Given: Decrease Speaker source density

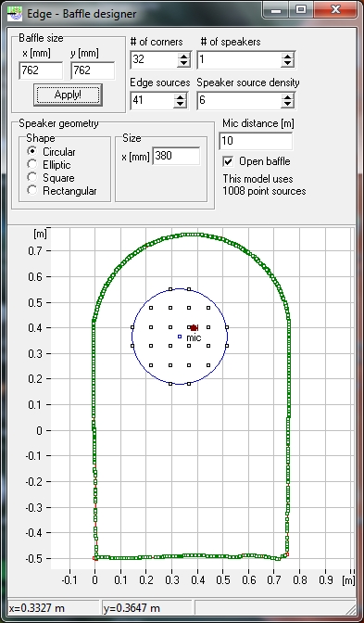Looking at the screenshot, I should (x=287, y=104).
